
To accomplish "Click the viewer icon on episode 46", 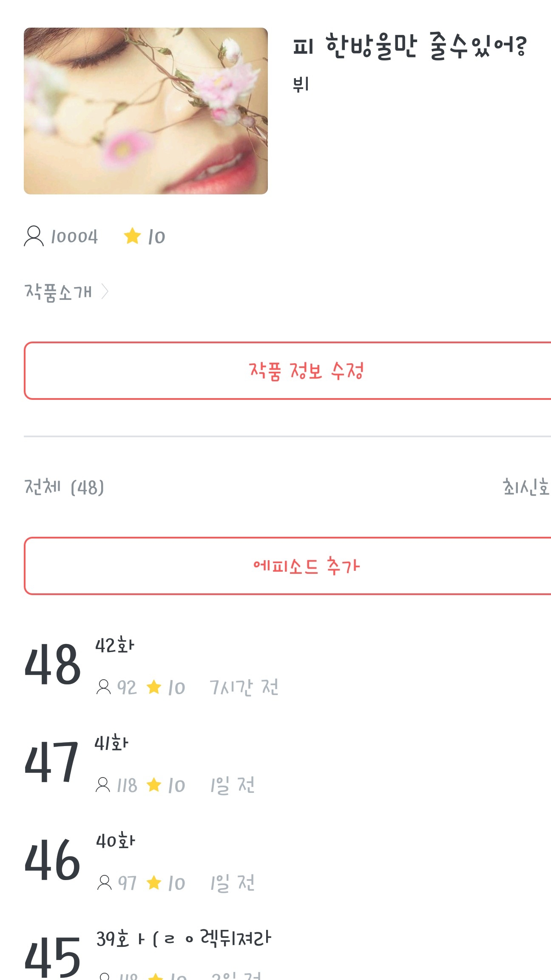I will tap(104, 883).
